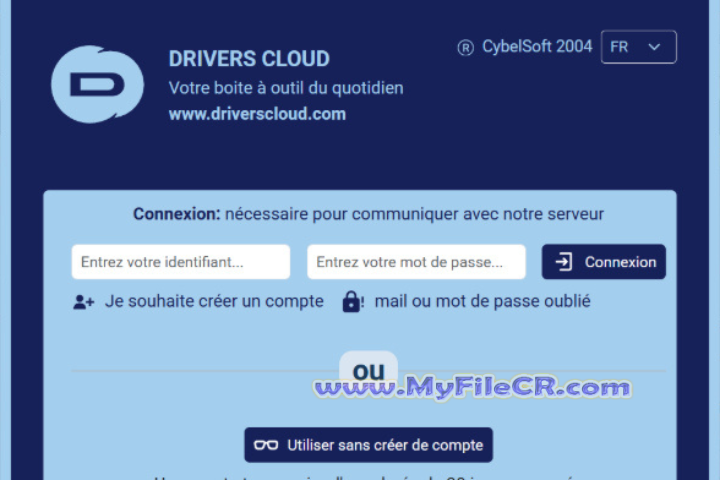Open the www.driverscloud.com link

(x=257, y=114)
